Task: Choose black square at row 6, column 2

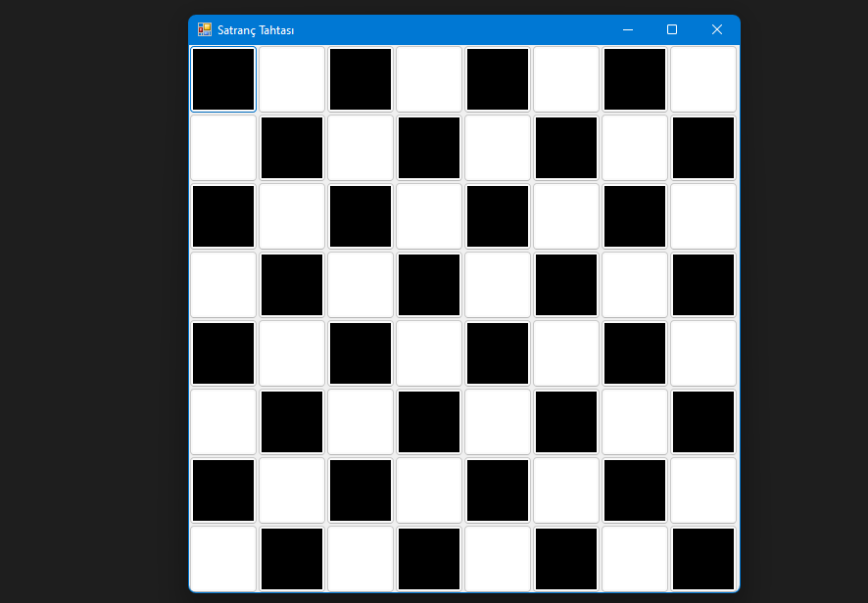Action: pos(292,422)
